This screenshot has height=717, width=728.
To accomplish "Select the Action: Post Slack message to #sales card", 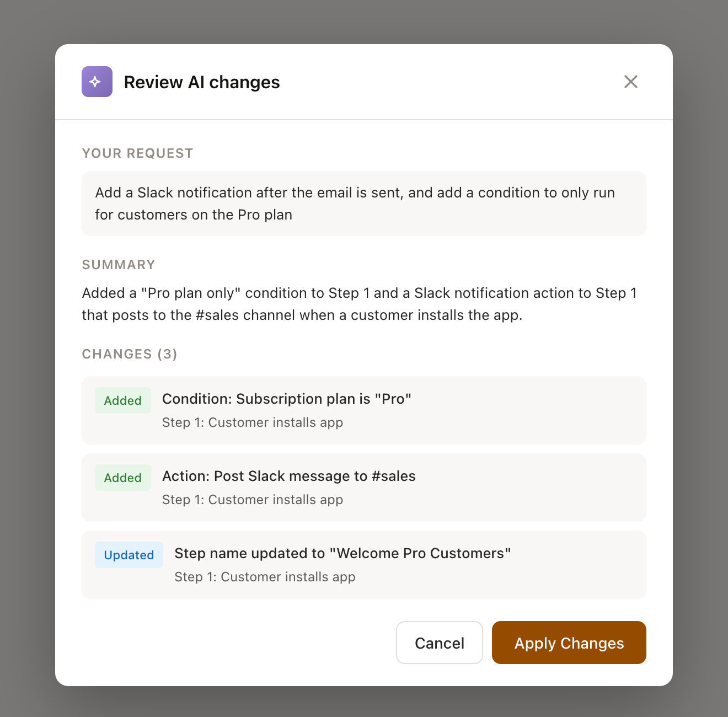I will (x=363, y=488).
